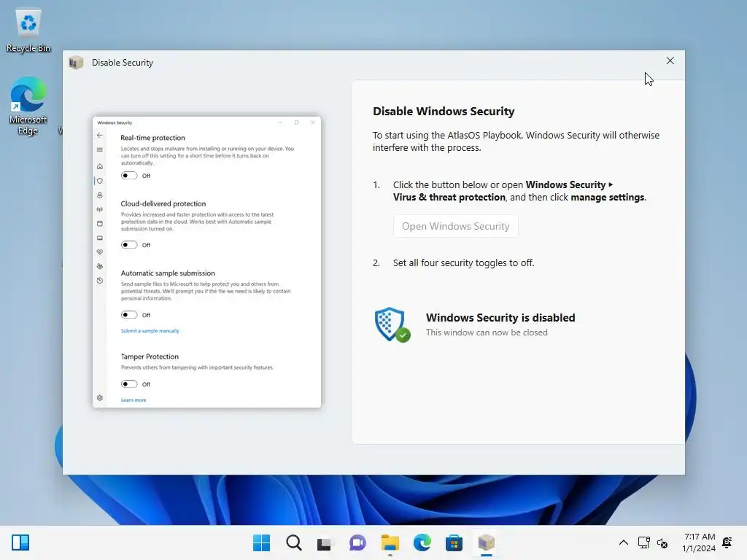Open Task View on the taskbar
This screenshot has height=560, width=747.
pos(325,542)
